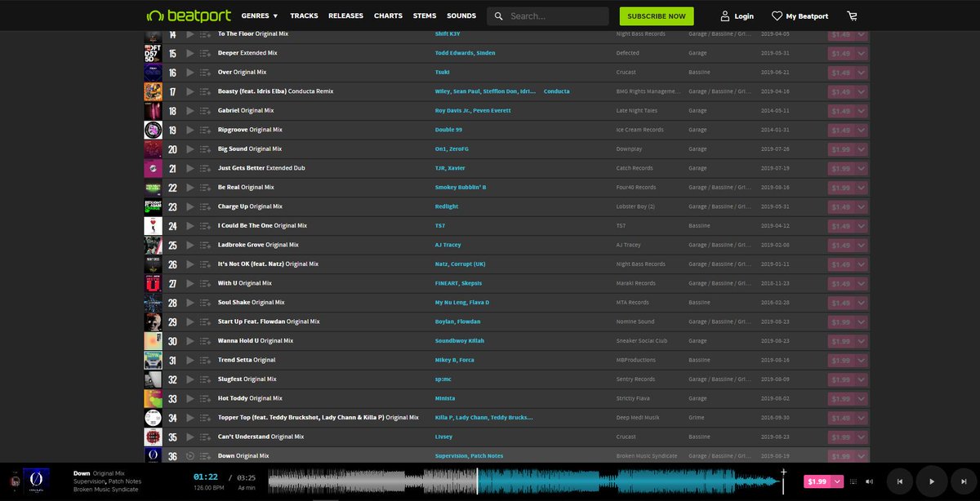980x501 pixels.
Task: Open the shopping cart
Action: coord(853,16)
